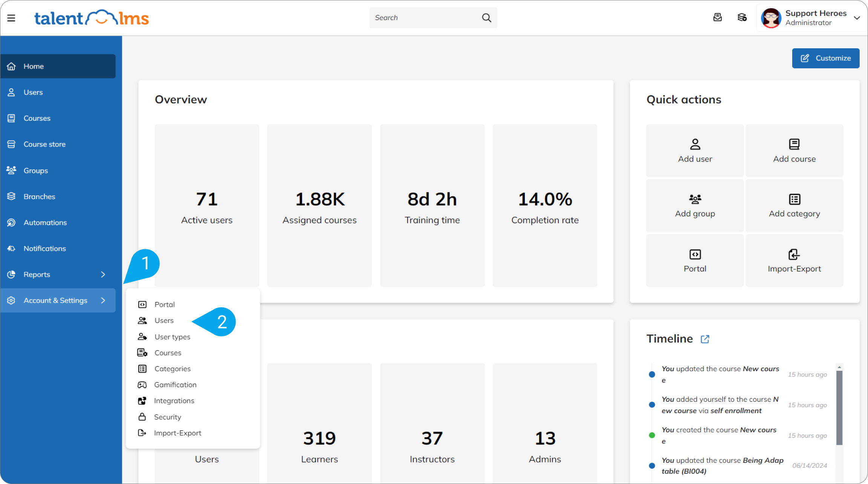Click the search magnifier icon
Image resolution: width=868 pixels, height=484 pixels.
pos(486,18)
